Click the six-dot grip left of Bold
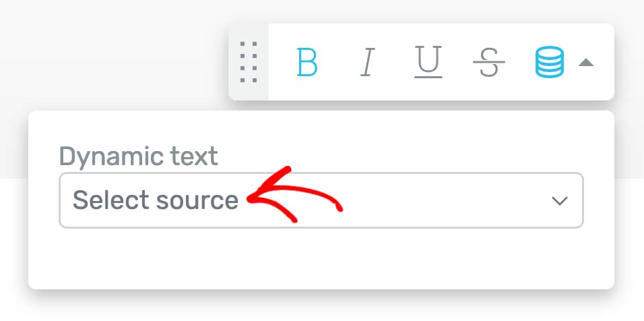 [249, 62]
